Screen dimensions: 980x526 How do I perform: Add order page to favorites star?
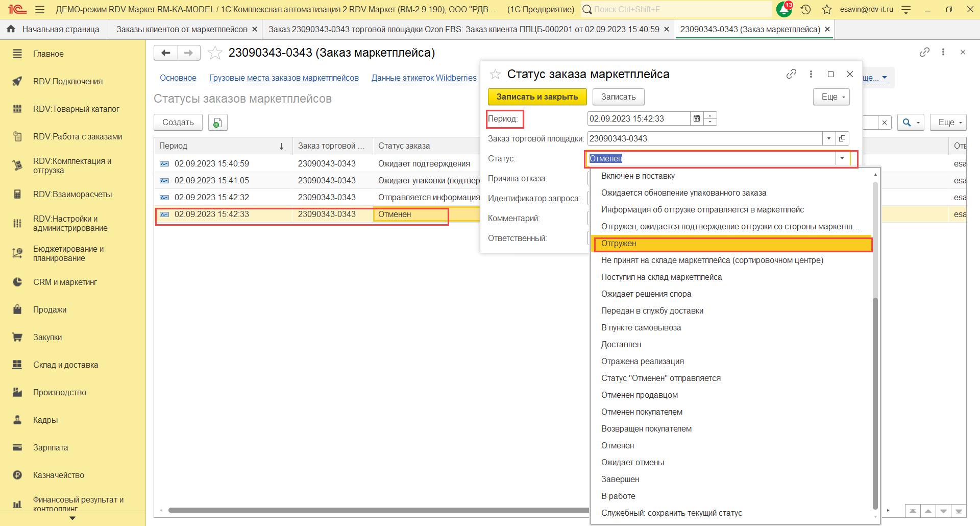(x=215, y=53)
